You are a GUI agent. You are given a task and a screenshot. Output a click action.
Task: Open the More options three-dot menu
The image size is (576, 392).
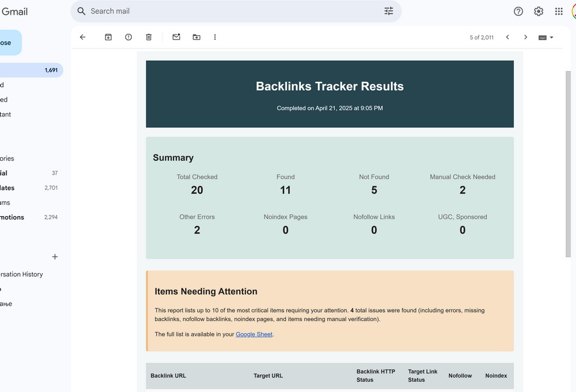(x=215, y=37)
